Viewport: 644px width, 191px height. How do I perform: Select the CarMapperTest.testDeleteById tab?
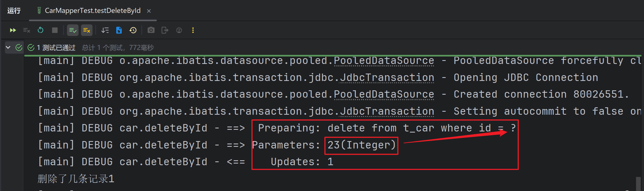click(x=92, y=11)
